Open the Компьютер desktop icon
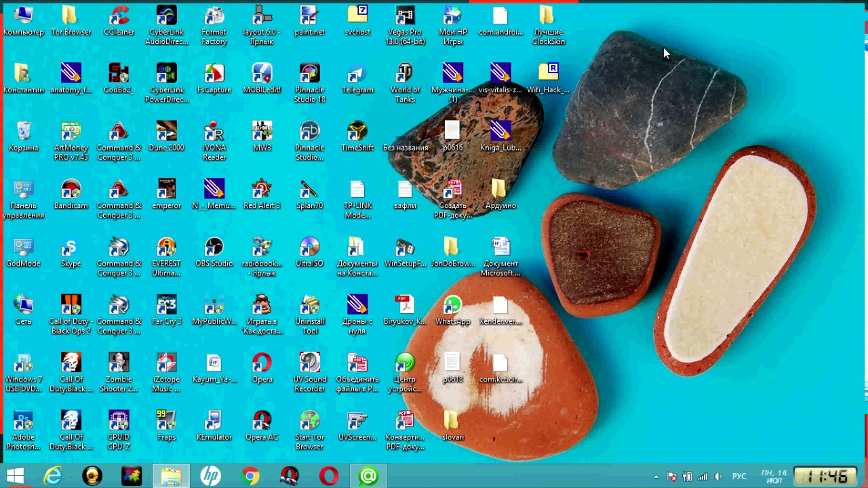 pos(23,21)
